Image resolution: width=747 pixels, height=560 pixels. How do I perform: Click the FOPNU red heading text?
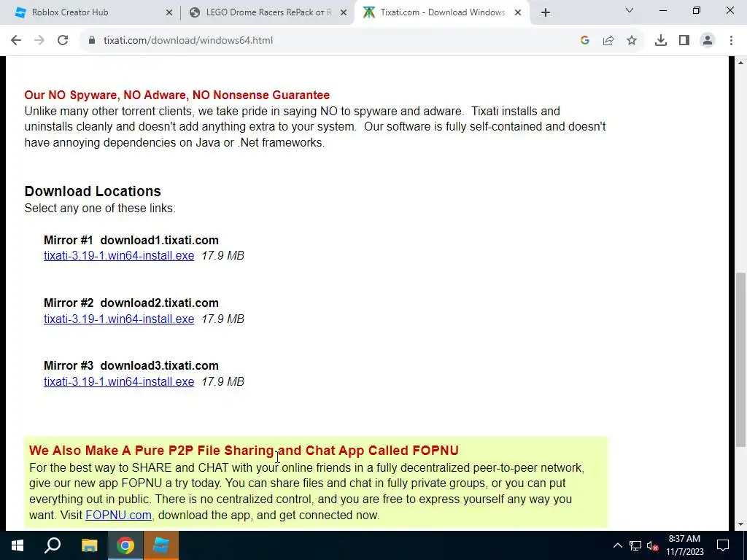pyautogui.click(x=244, y=451)
